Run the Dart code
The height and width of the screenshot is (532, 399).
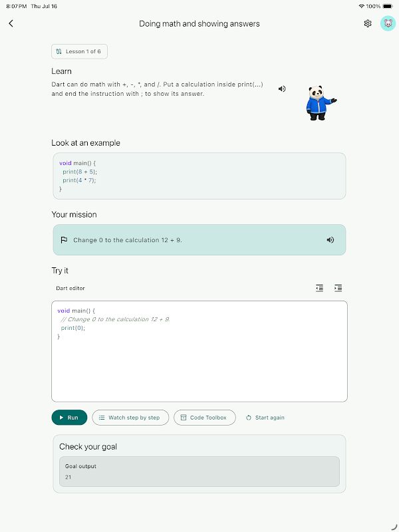69,418
